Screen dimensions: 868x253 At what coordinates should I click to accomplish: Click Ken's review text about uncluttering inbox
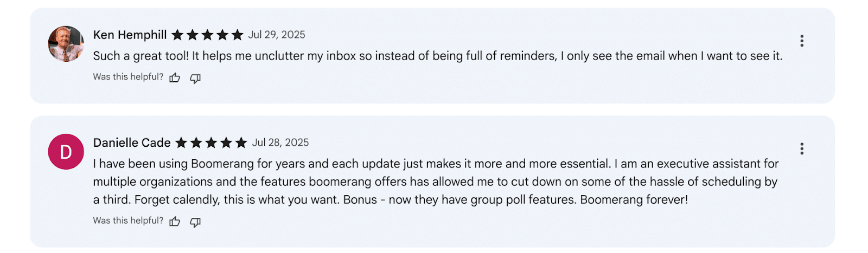click(x=437, y=56)
